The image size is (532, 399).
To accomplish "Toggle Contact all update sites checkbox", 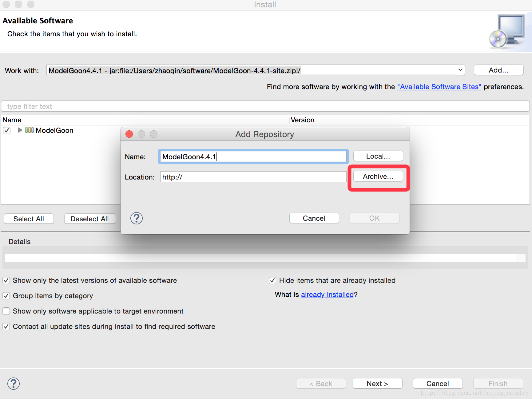I will coord(6,326).
